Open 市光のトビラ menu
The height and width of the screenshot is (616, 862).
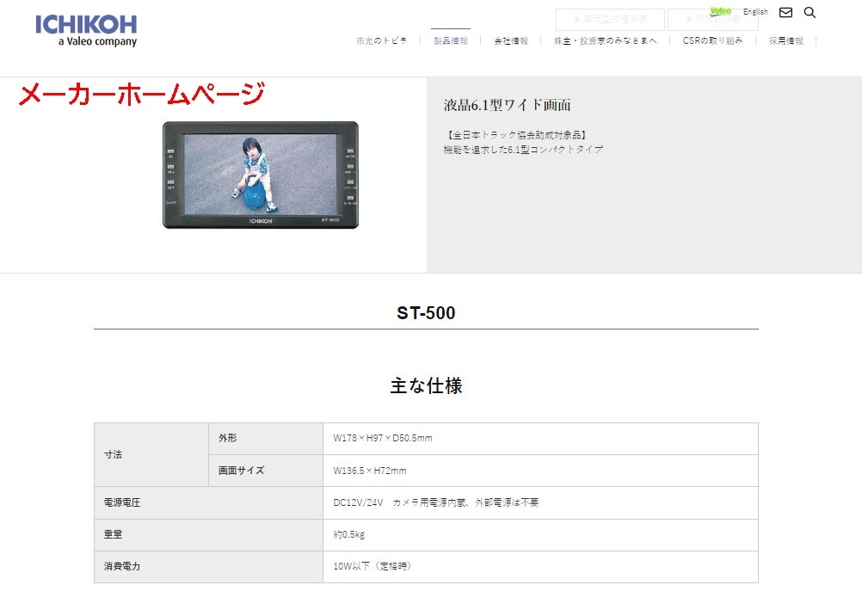click(x=381, y=40)
